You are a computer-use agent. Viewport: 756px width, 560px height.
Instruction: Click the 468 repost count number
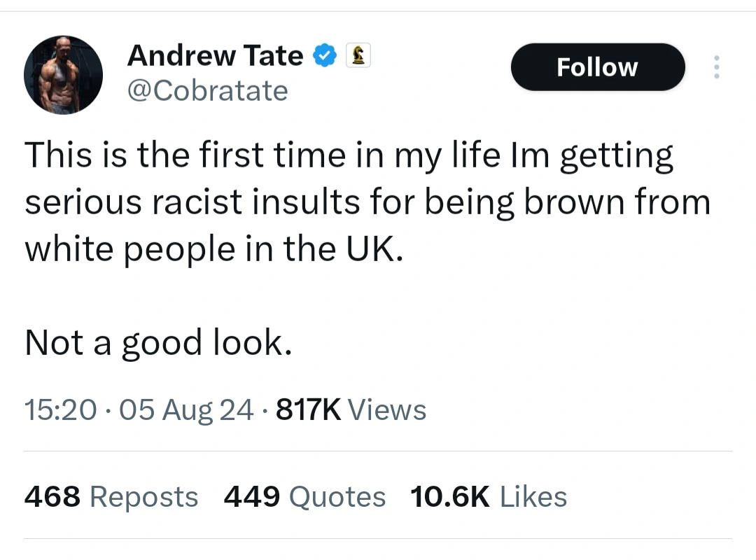[52, 497]
